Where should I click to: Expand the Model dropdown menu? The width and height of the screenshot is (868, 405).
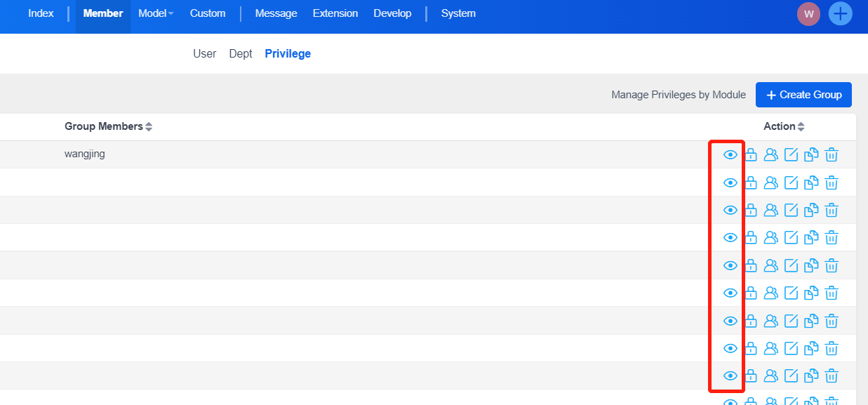[x=155, y=13]
